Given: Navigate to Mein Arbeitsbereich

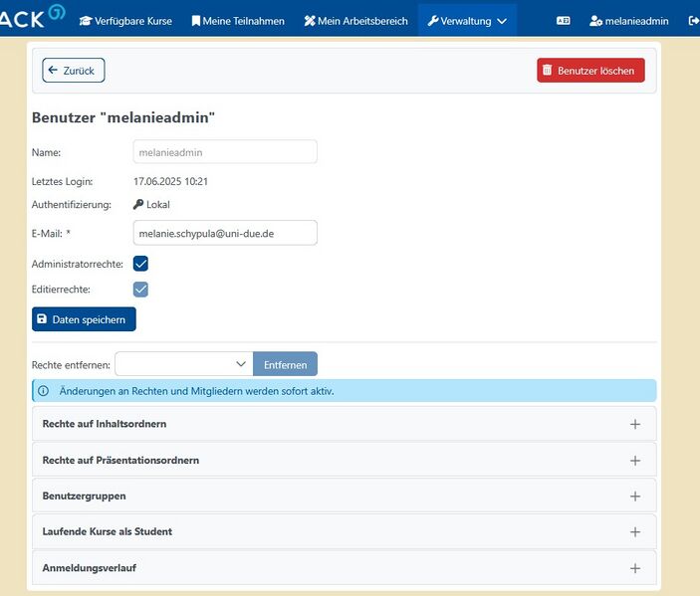Looking at the screenshot, I should click(355, 21).
